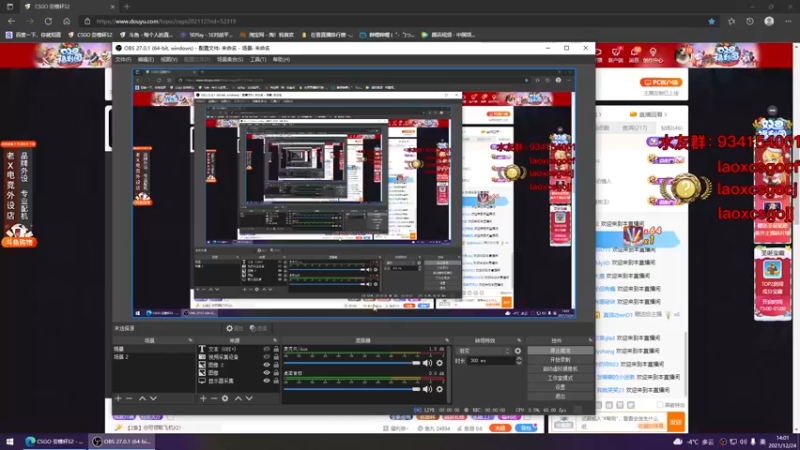Open the 桌面音频 audio settings gear
Viewport: 800px width, 450px height.
point(439,389)
